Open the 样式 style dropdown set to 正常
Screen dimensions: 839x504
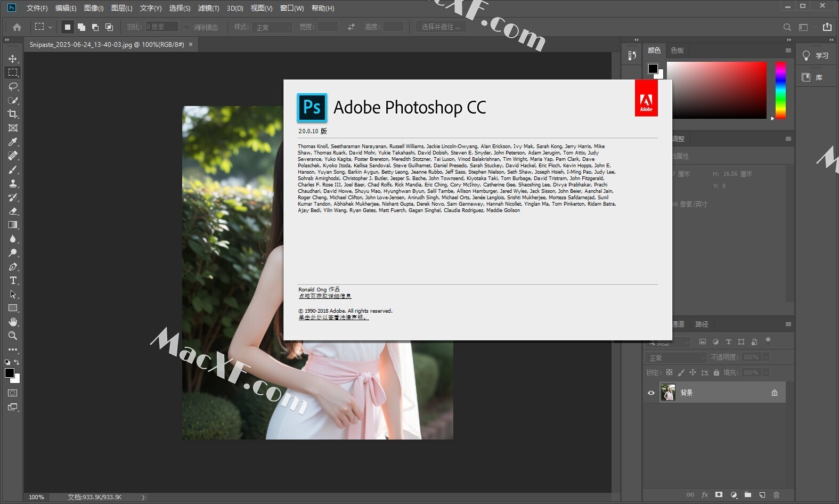click(272, 27)
